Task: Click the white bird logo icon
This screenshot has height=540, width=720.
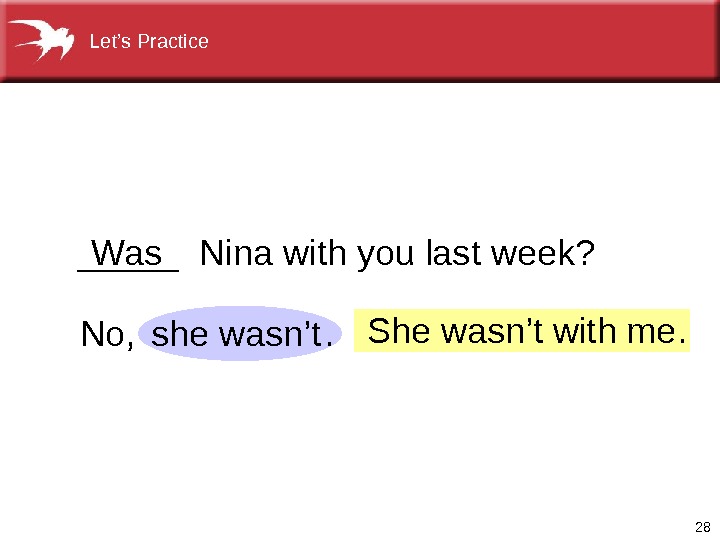Action: tap(41, 40)
